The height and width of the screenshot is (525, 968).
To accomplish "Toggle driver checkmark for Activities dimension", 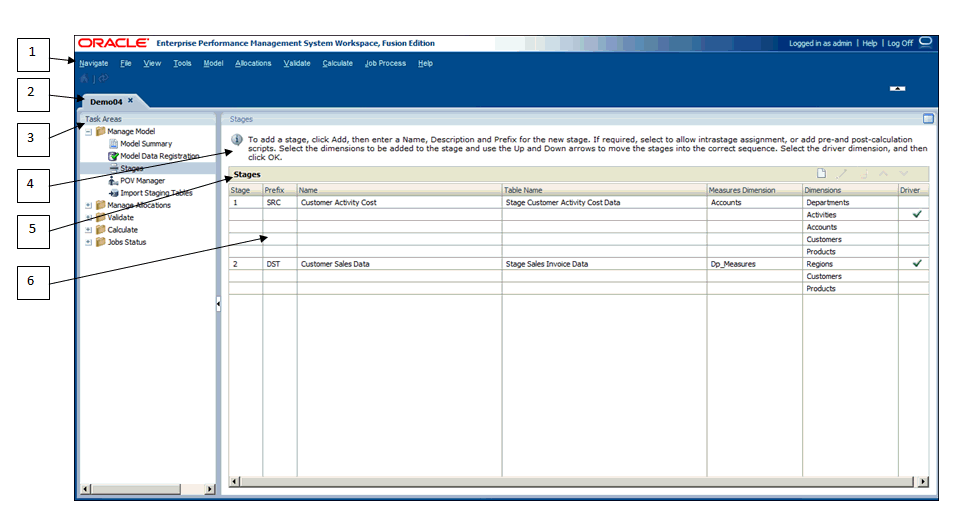I will 917,214.
